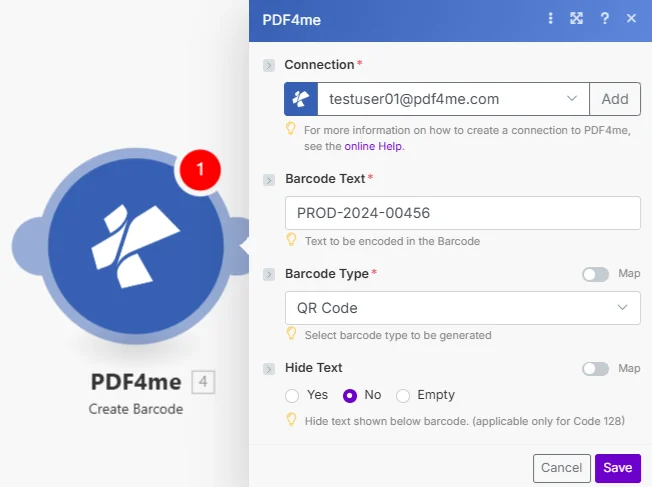Click the right connector of the PDF4me module
Screen dimensions: 652x487
point(240,246)
